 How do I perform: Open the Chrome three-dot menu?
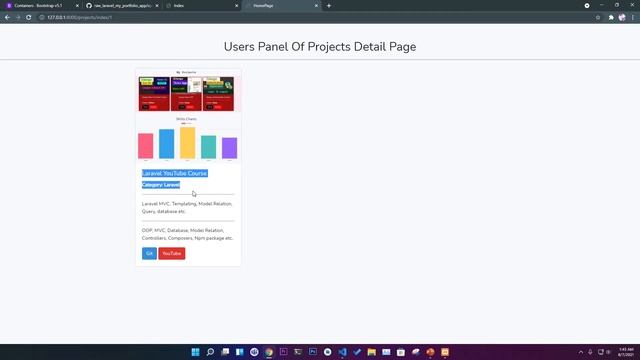(x=633, y=18)
